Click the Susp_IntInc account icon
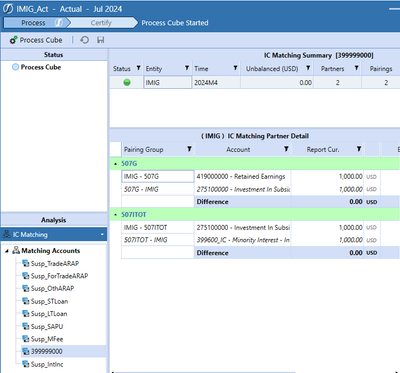400x373 pixels. point(26,364)
